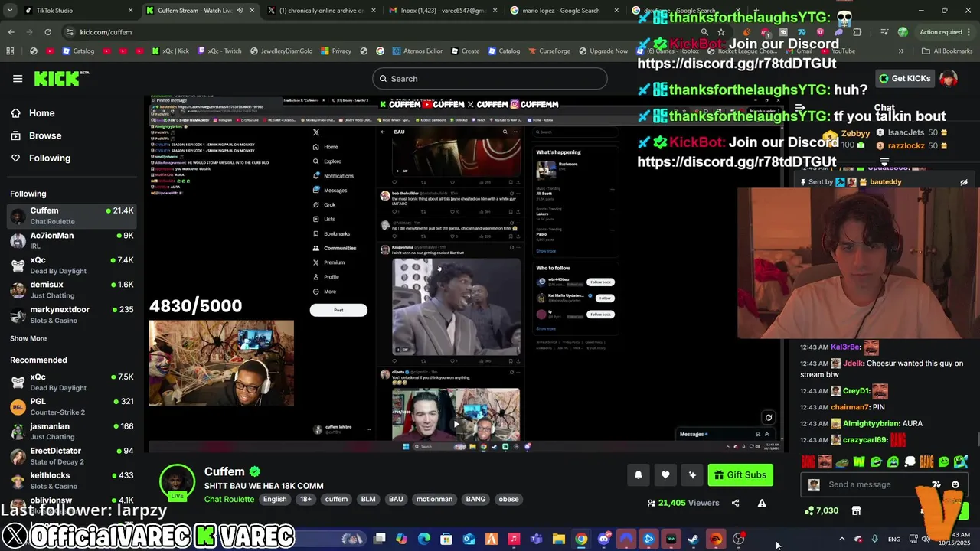Open the xQc | Kick bookmark
Viewport: 980px width, 551px height.
click(170, 51)
